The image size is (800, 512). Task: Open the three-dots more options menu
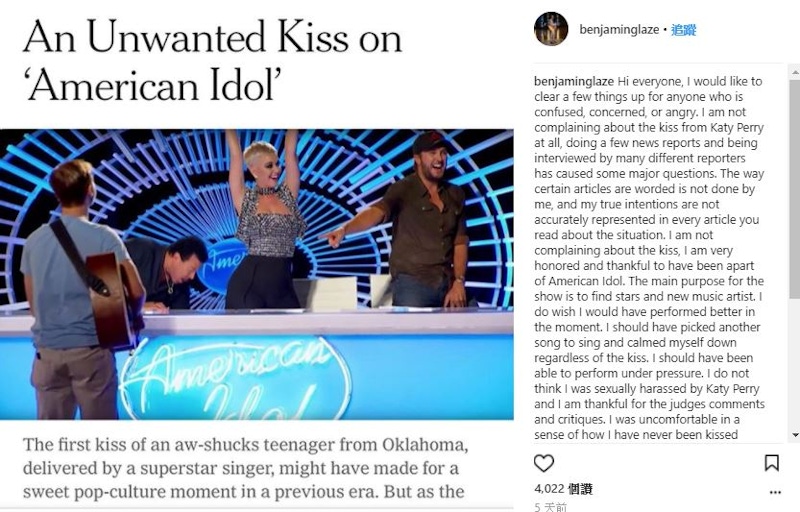(x=775, y=492)
